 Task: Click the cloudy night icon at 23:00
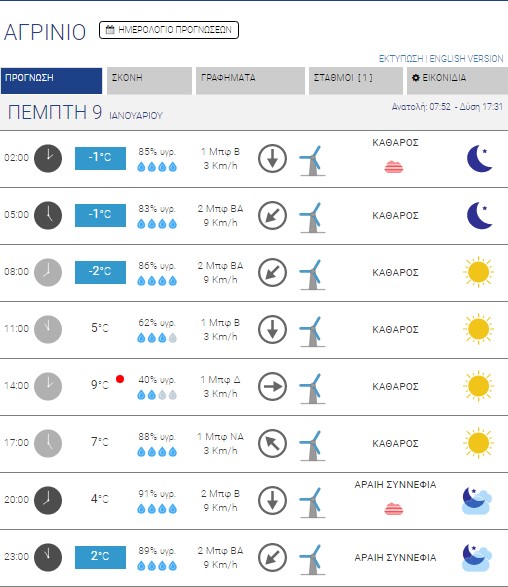point(477,557)
